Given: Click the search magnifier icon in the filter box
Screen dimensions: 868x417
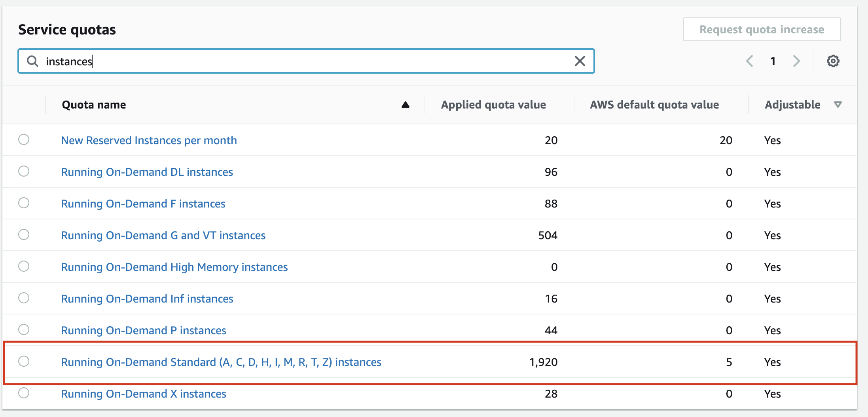Looking at the screenshot, I should 32,61.
